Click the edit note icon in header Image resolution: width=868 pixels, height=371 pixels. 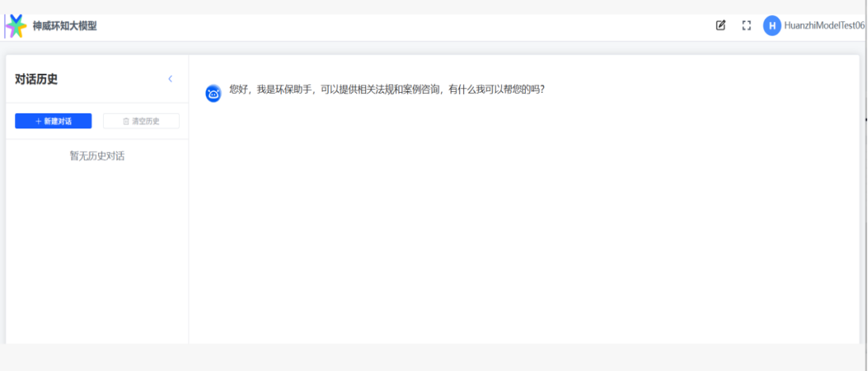click(x=720, y=25)
